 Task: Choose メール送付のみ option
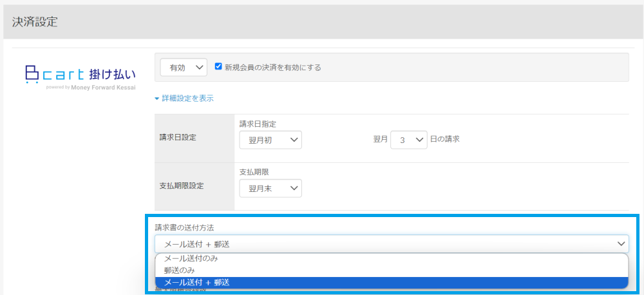point(392,259)
